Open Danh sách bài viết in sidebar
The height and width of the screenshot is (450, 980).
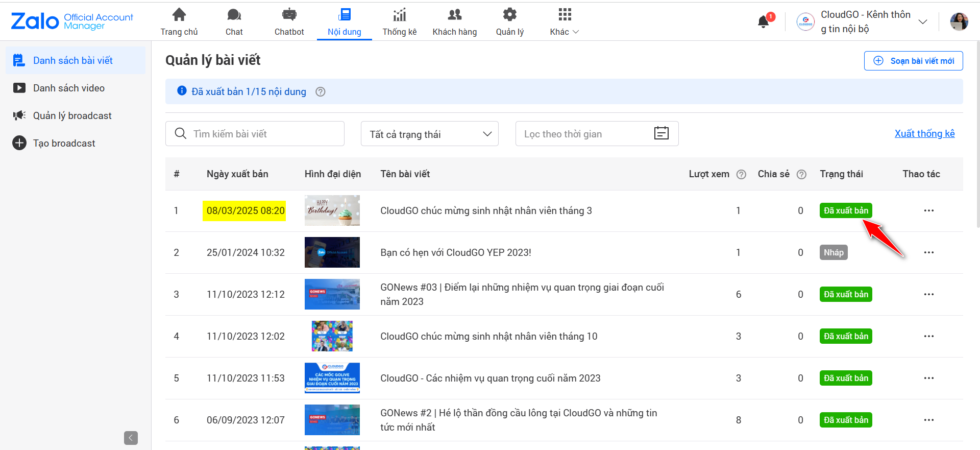[x=76, y=60]
